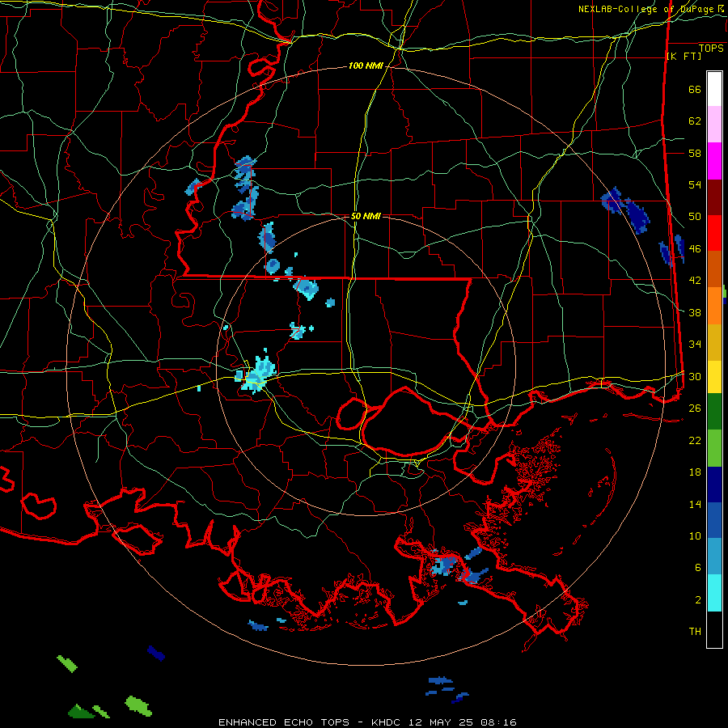
Task: Choose the bright orange legend swatch
Action: tap(714, 305)
